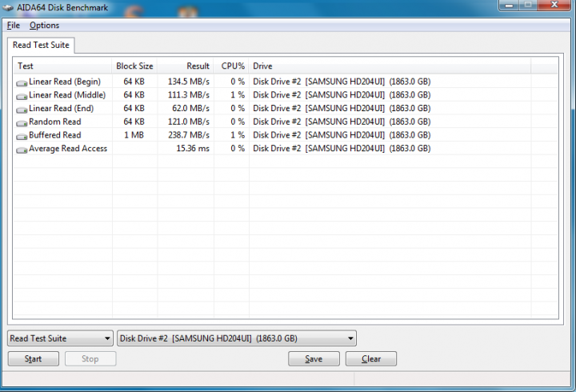Click the drive icon beside Linear Read (End)
This screenshot has height=392, width=576.
coord(22,110)
